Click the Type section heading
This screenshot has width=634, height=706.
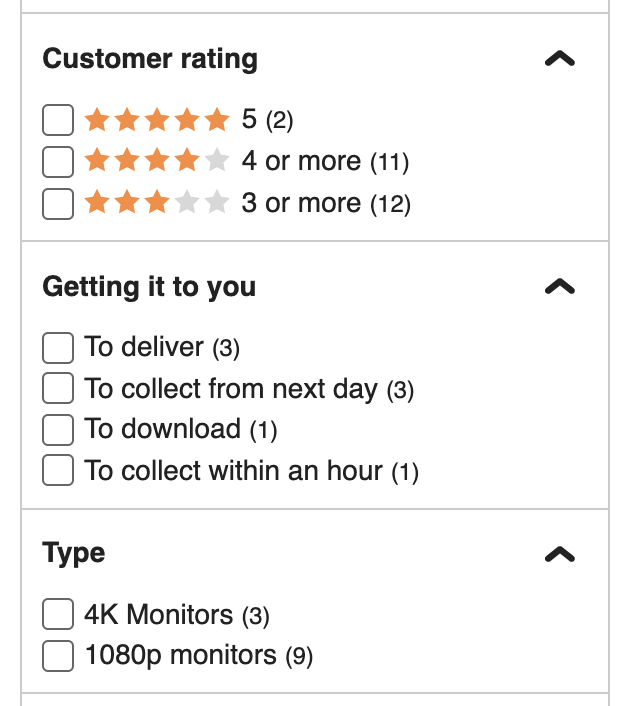(x=74, y=553)
